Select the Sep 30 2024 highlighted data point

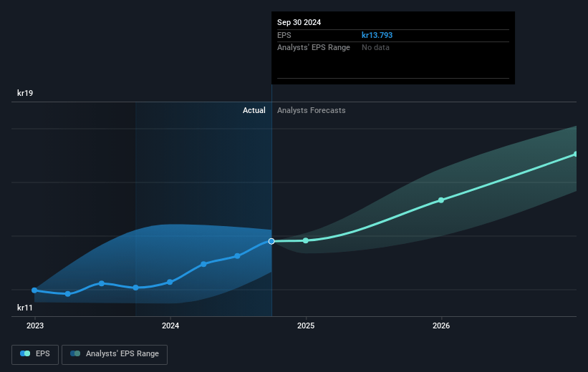tap(271, 241)
